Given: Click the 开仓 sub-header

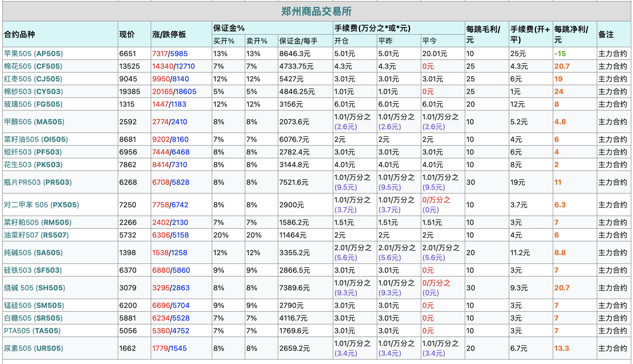Looking at the screenshot, I should point(342,41).
